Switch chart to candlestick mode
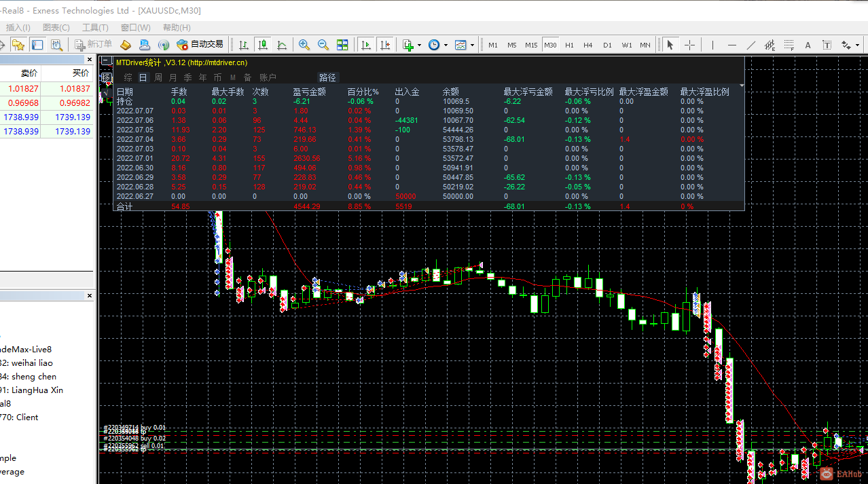The height and width of the screenshot is (484, 868). coord(263,45)
